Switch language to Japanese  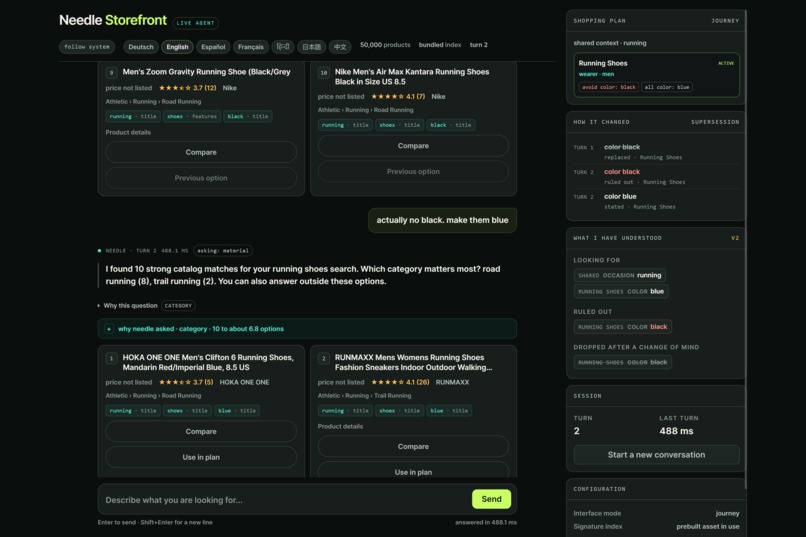(312, 47)
